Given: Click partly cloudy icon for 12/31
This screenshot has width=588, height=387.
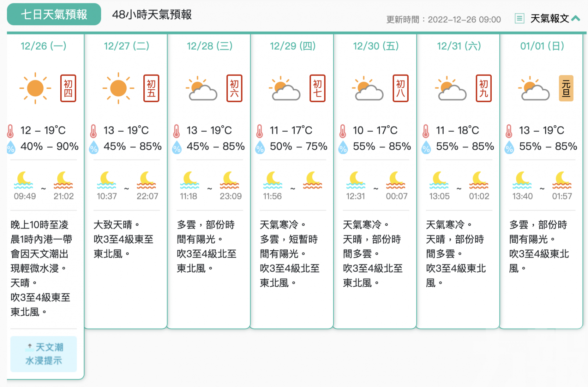Looking at the screenshot, I should (451, 88).
